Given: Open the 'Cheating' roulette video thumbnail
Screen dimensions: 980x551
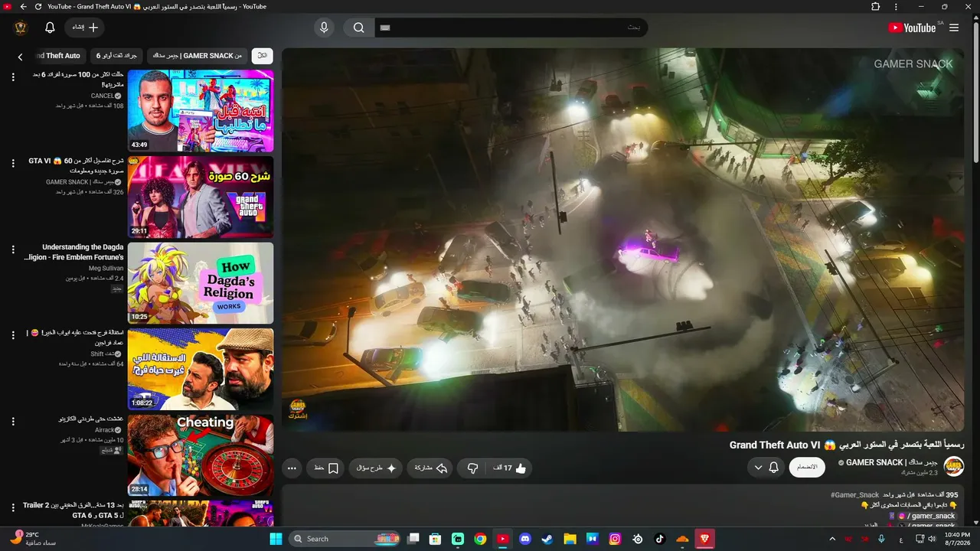Looking at the screenshot, I should 201,455.
